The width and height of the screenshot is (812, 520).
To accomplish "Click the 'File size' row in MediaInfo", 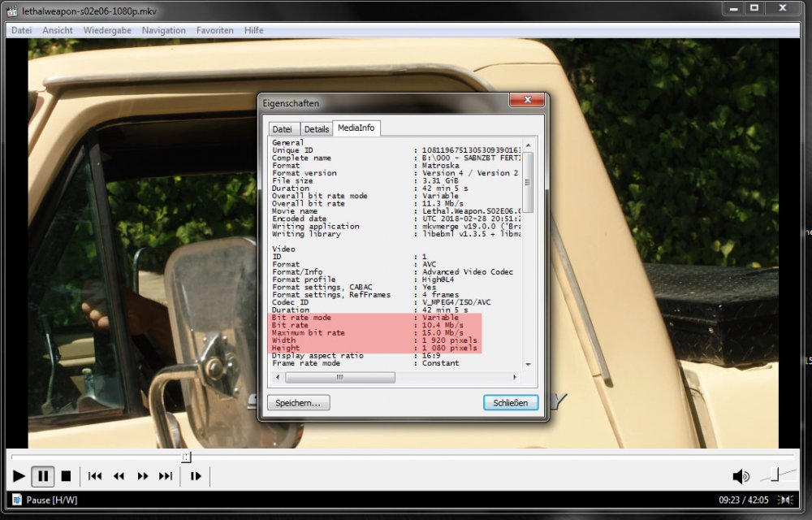I will tap(365, 180).
